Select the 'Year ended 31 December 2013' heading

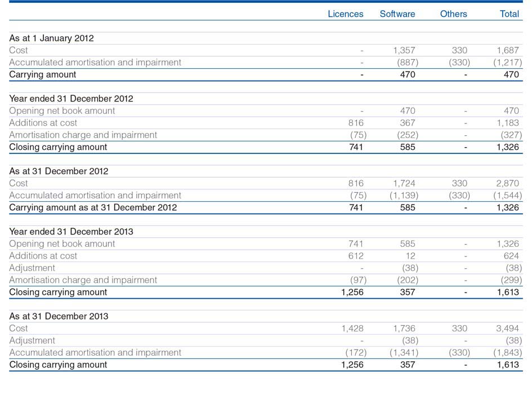click(x=71, y=232)
